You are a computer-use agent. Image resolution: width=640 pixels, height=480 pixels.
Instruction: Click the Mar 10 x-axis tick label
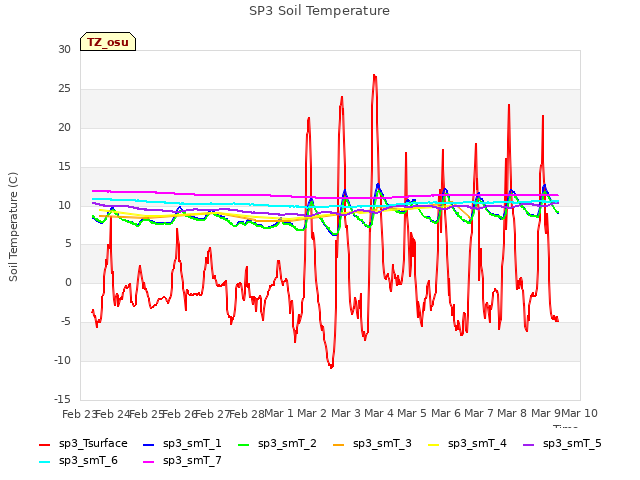(x=579, y=413)
